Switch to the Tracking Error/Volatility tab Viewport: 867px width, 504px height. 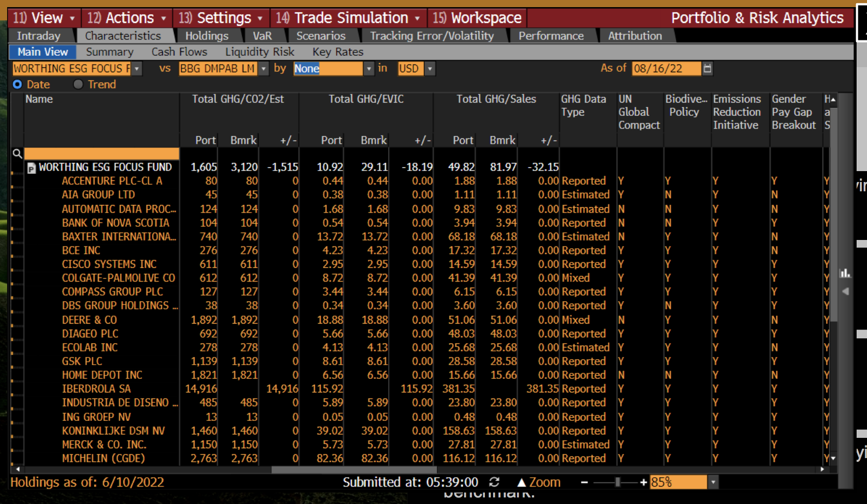(432, 36)
